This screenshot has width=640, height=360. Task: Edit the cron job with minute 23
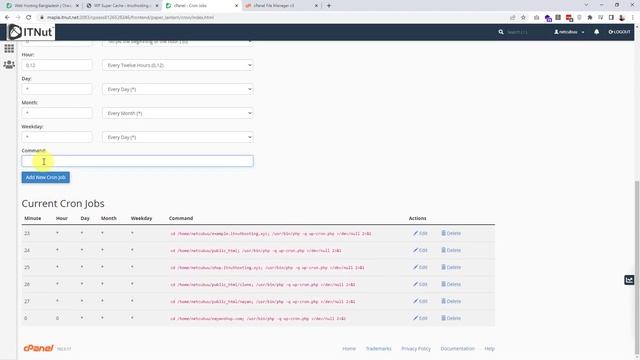(x=420, y=233)
